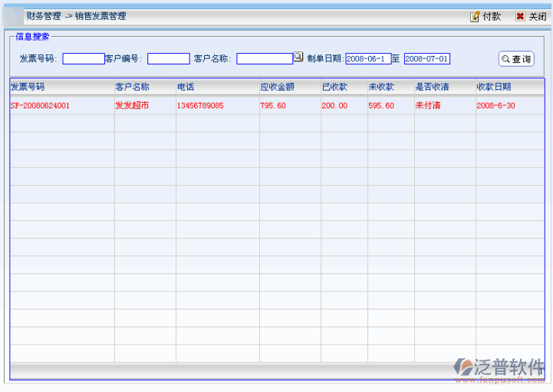Image resolution: width=553 pixels, height=392 pixels.
Task: Click into the 客户编号 text box
Action: click(168, 59)
